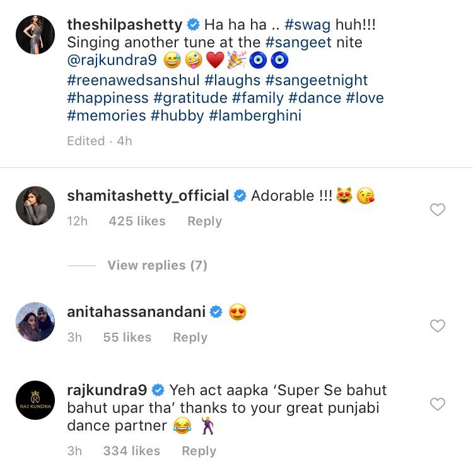View 425 likes on Shamita's comment
This screenshot has width=473, height=476.
137,221
